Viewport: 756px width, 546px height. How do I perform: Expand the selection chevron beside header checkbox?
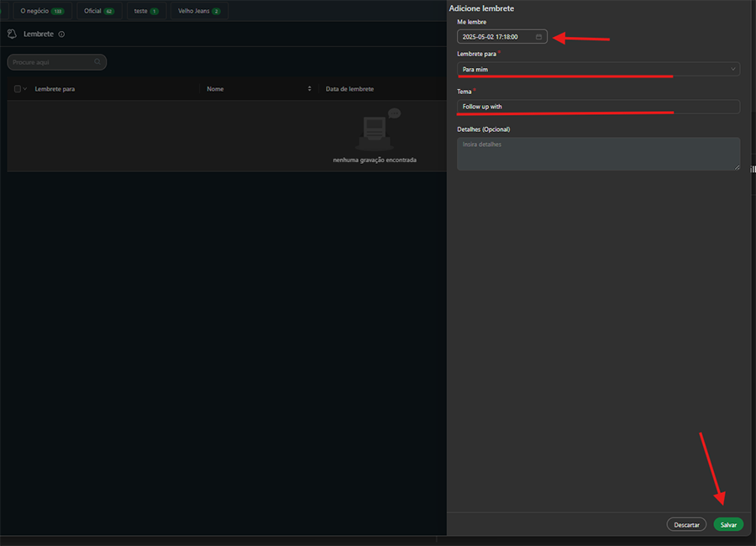(25, 89)
